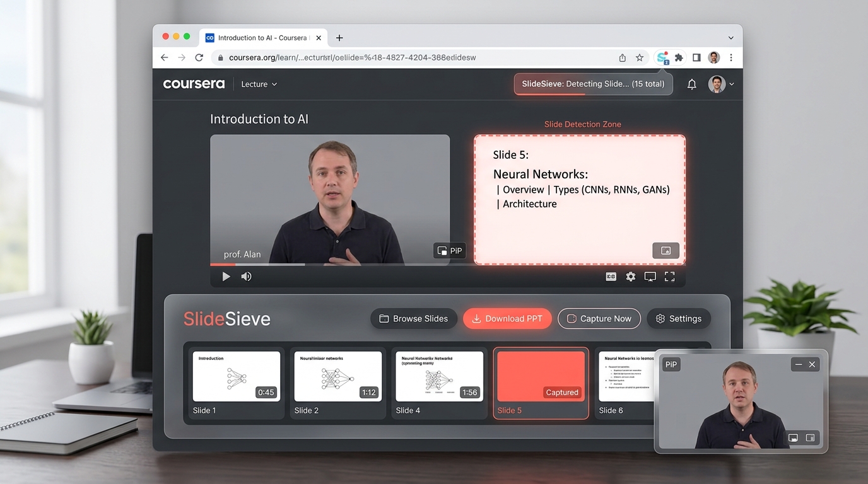868x484 pixels.
Task: Open the Chrome three-dot menu
Action: [731, 57]
